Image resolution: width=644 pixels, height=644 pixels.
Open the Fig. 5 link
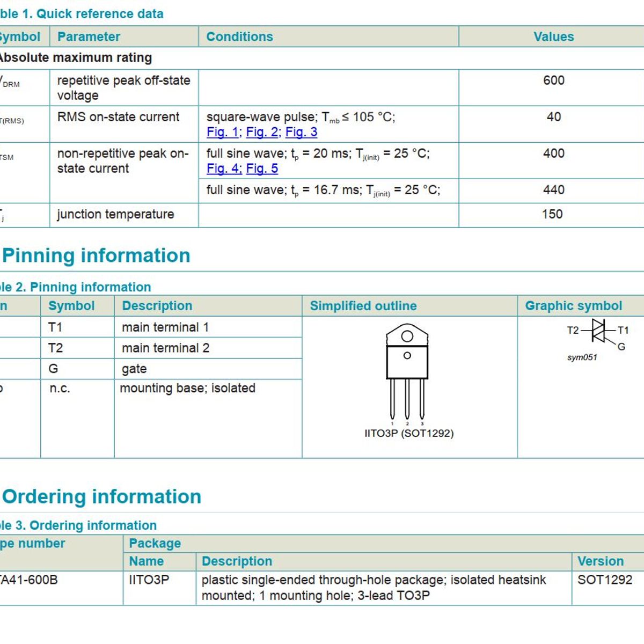(262, 169)
